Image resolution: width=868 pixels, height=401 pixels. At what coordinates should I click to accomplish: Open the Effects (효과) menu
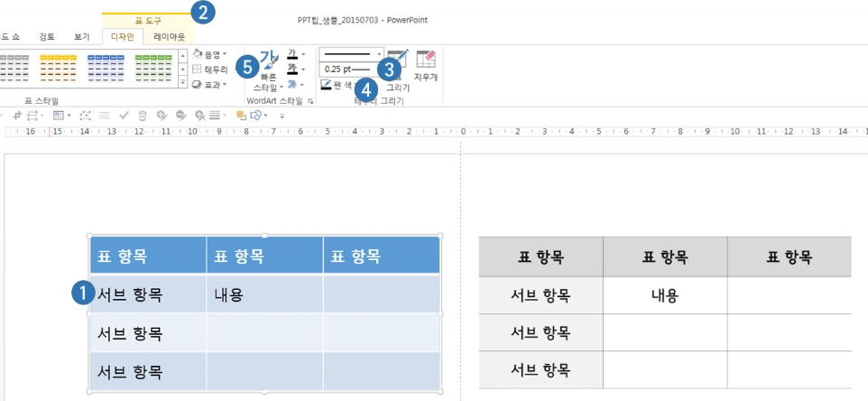209,84
